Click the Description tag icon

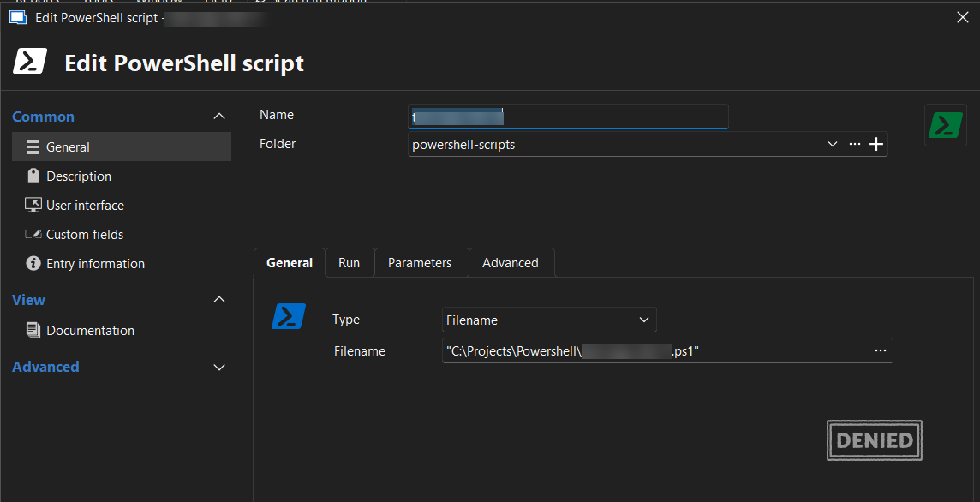pyautogui.click(x=33, y=176)
